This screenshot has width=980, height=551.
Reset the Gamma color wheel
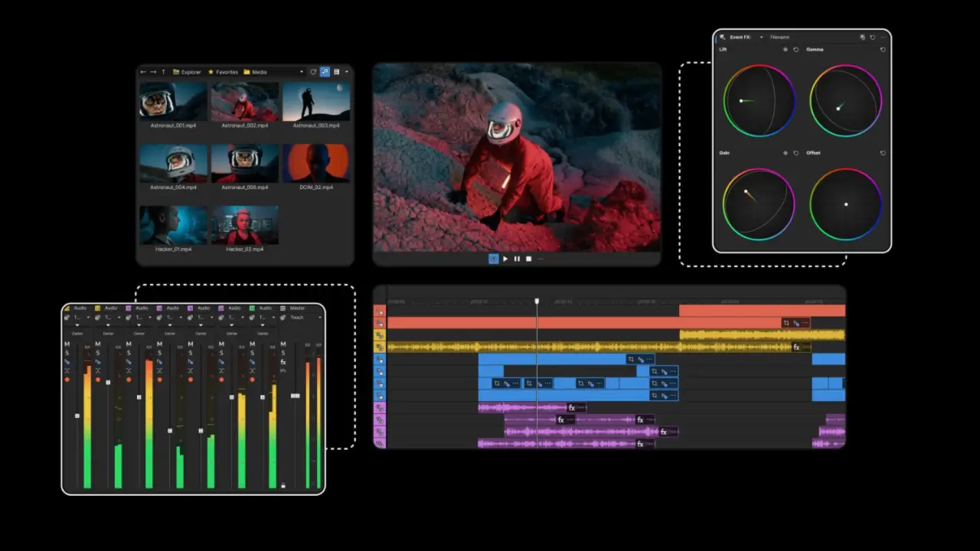point(884,49)
